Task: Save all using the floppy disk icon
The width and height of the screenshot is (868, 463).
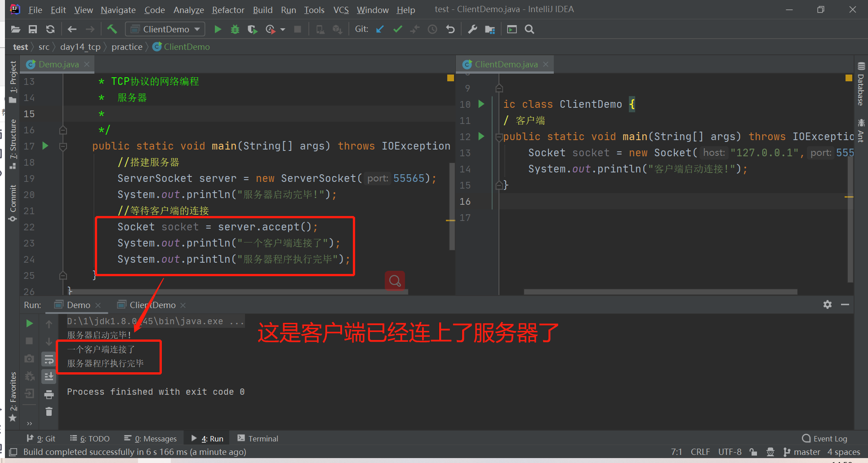Action: 33,29
